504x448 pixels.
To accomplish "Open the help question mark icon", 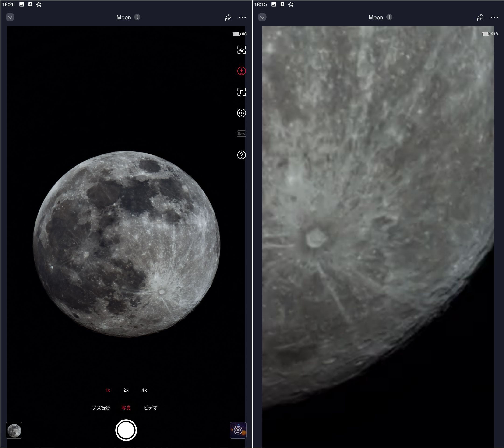I will pyautogui.click(x=241, y=155).
